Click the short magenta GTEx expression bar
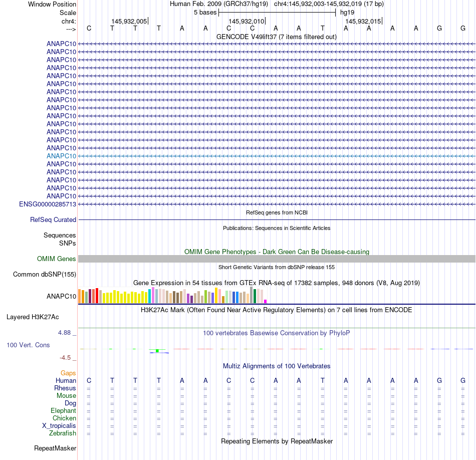The image size is (476, 460). [266, 301]
